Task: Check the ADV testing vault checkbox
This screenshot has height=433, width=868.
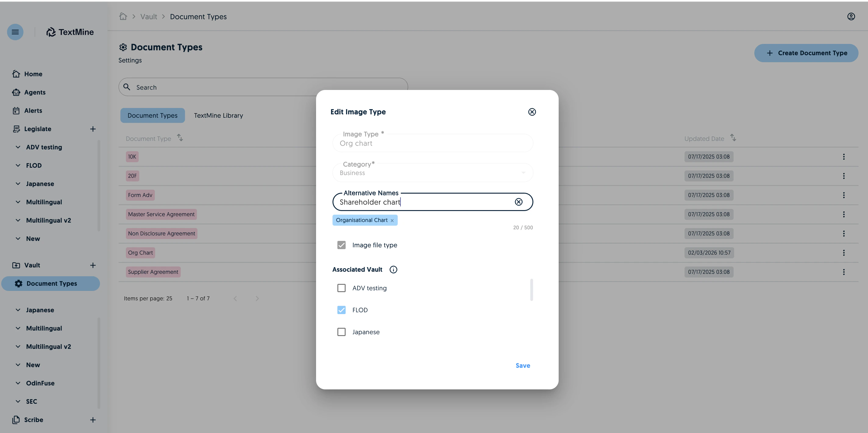Action: 341,288
